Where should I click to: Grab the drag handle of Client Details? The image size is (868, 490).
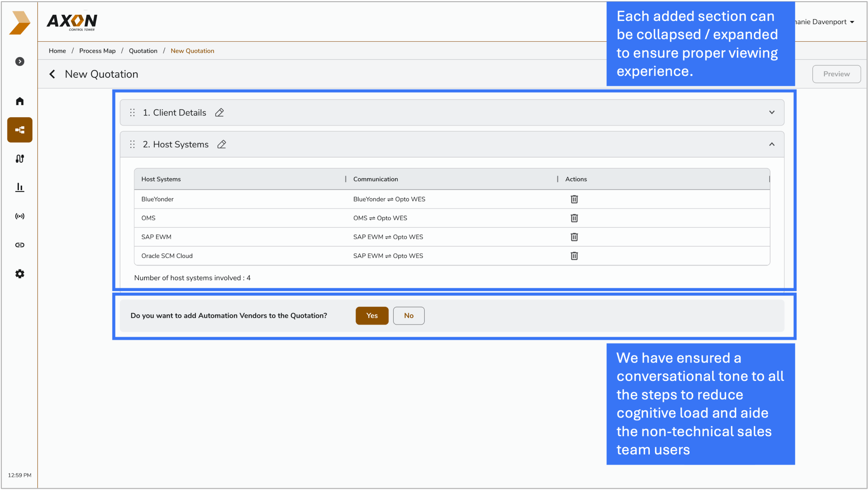point(132,112)
